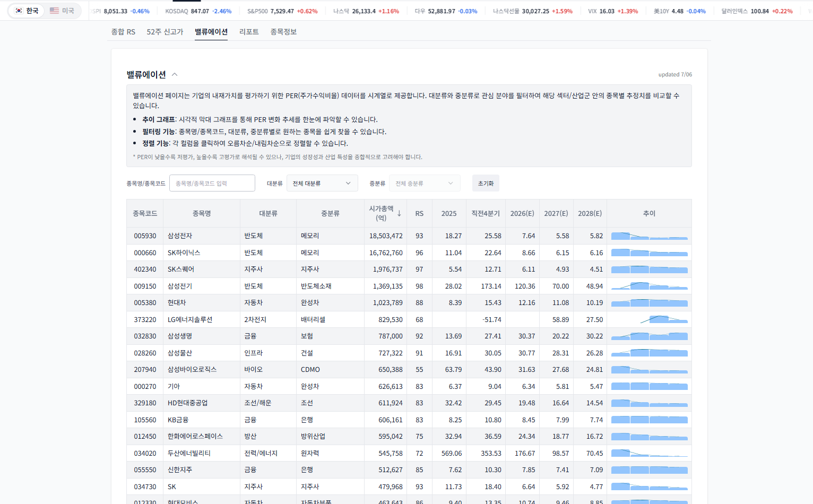This screenshot has width=813, height=504.
Task: Open the 전체 중분류 dropdown
Action: point(425,183)
